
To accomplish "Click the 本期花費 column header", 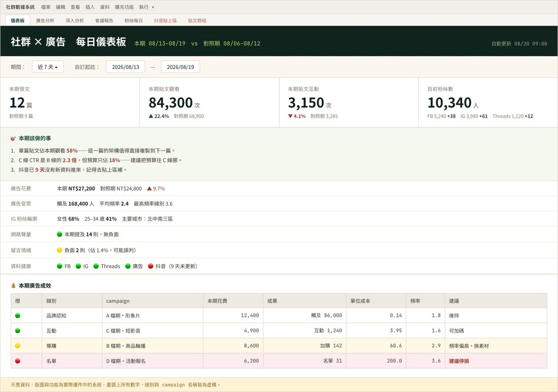I will pyautogui.click(x=233, y=301).
